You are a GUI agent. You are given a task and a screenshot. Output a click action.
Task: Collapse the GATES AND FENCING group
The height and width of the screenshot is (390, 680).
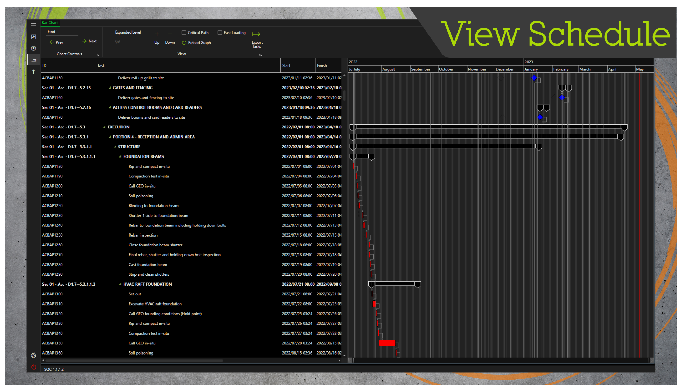[x=110, y=88]
